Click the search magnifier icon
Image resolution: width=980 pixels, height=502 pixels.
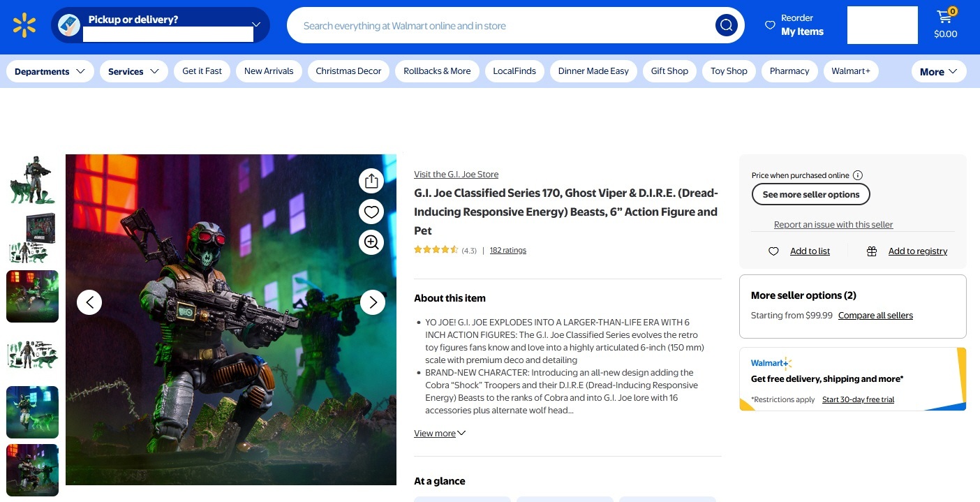pyautogui.click(x=727, y=26)
